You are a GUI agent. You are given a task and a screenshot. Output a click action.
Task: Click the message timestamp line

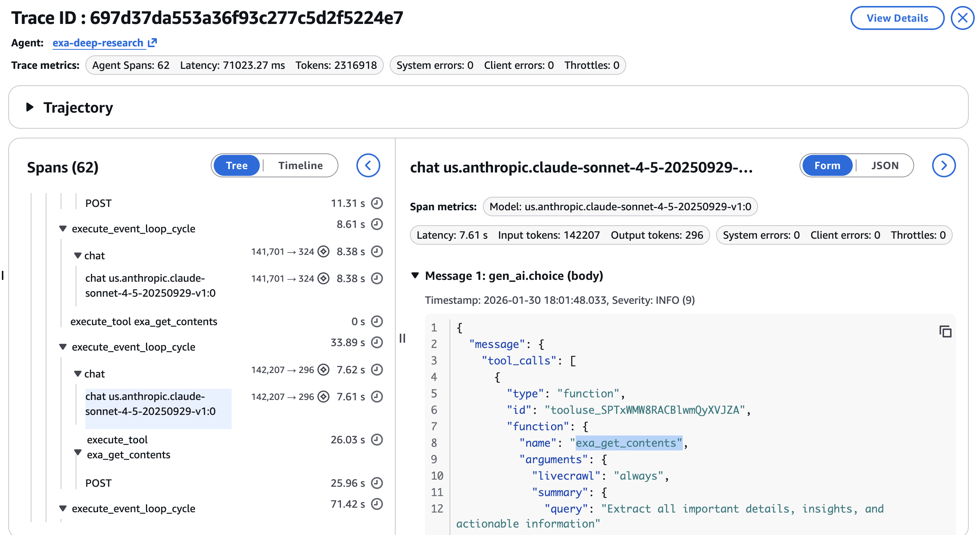pyautogui.click(x=560, y=300)
